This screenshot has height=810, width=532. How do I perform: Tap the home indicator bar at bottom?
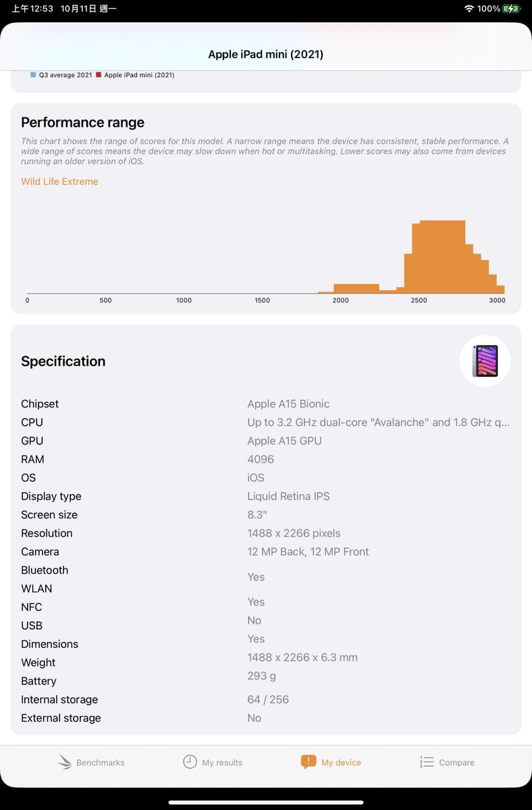pyautogui.click(x=266, y=803)
